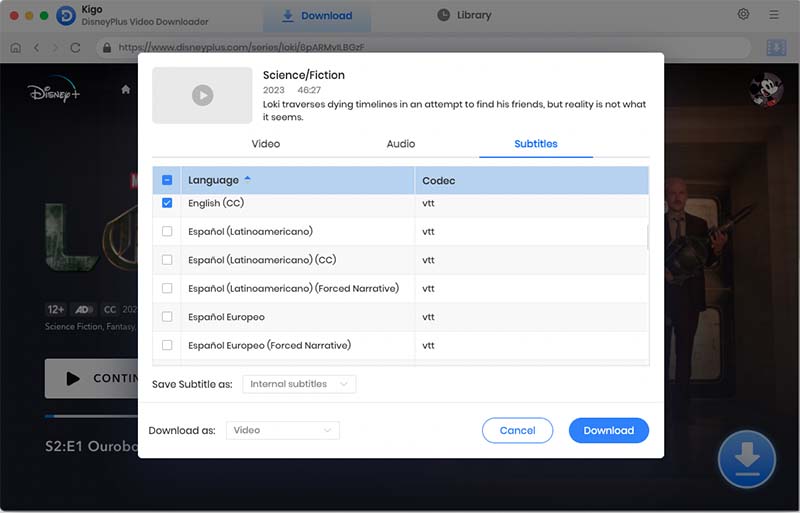Click the vtt codec of Español Europeo row

coord(428,317)
